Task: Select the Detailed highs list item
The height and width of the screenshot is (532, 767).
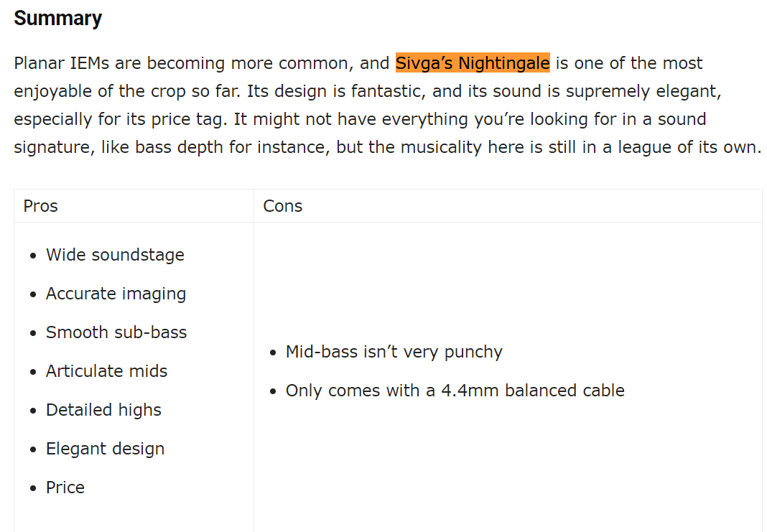Action: pyautogui.click(x=103, y=410)
